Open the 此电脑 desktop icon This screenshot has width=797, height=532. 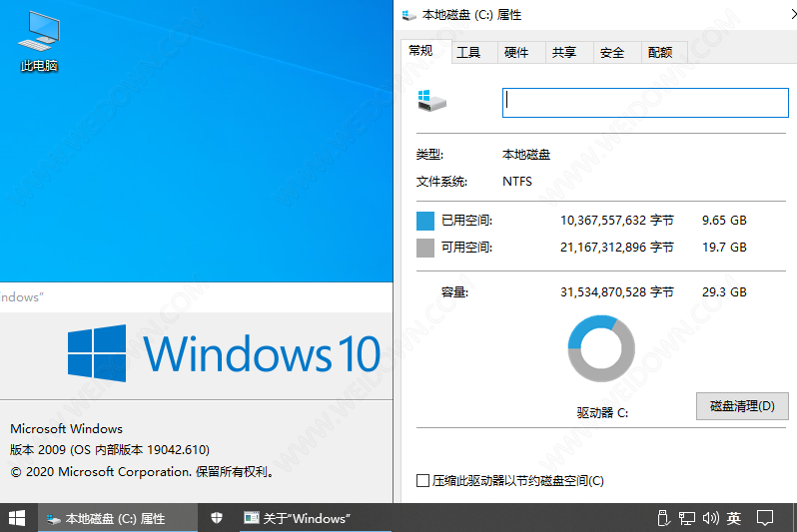(x=39, y=40)
